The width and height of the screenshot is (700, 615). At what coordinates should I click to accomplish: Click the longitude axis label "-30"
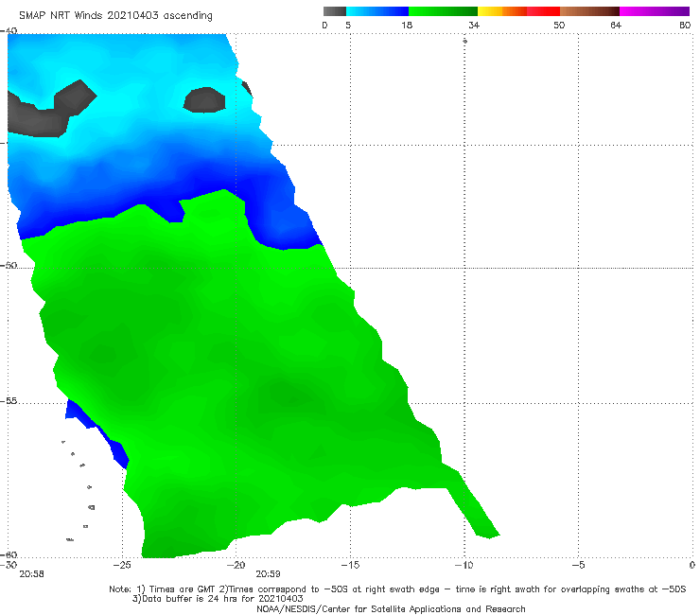pos(9,565)
